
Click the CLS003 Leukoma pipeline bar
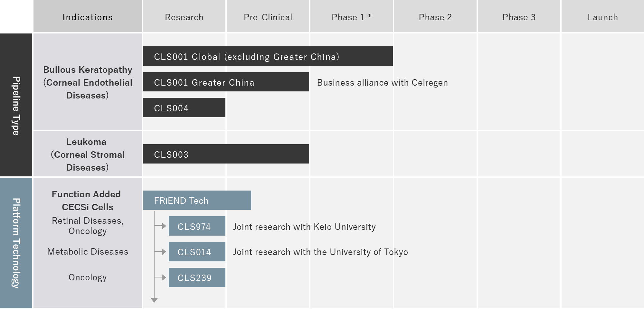pyautogui.click(x=226, y=154)
